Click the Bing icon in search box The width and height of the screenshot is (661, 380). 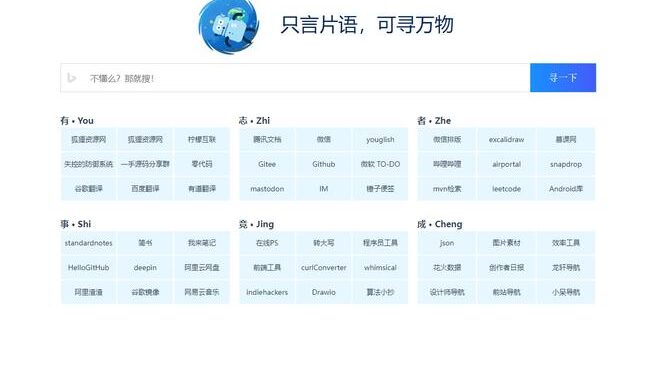(72, 78)
